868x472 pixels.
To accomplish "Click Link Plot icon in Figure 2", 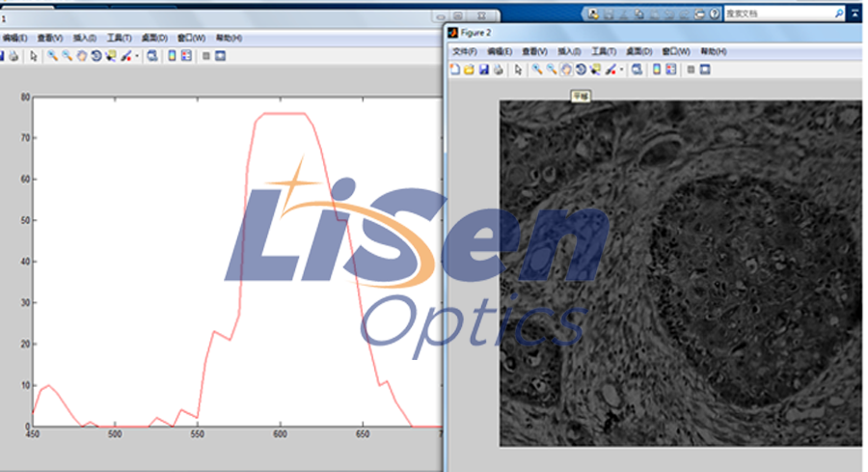I will click(x=637, y=69).
